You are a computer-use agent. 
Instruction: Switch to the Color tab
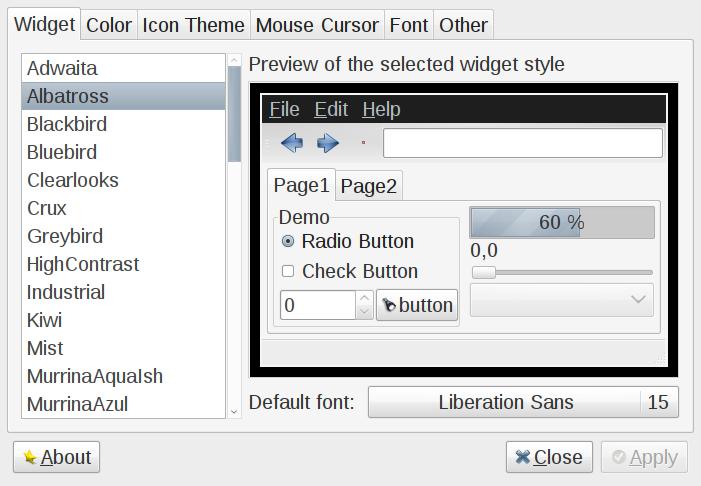point(109,25)
